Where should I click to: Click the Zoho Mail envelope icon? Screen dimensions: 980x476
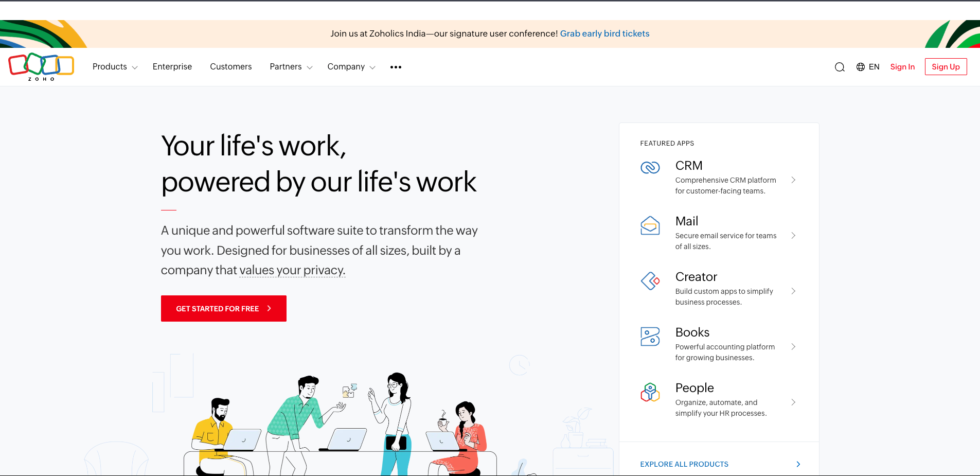tap(650, 225)
